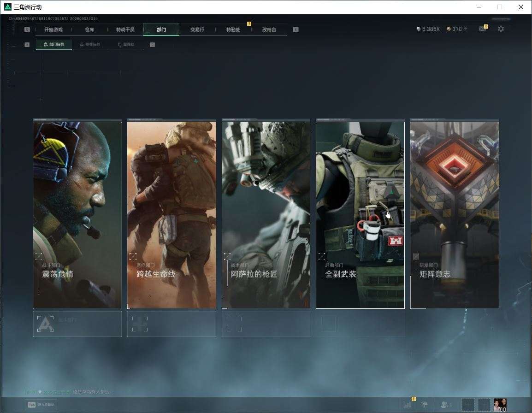The image size is (532, 413).
Task: Open the 全副武装 logistics department card
Action: [361, 215]
